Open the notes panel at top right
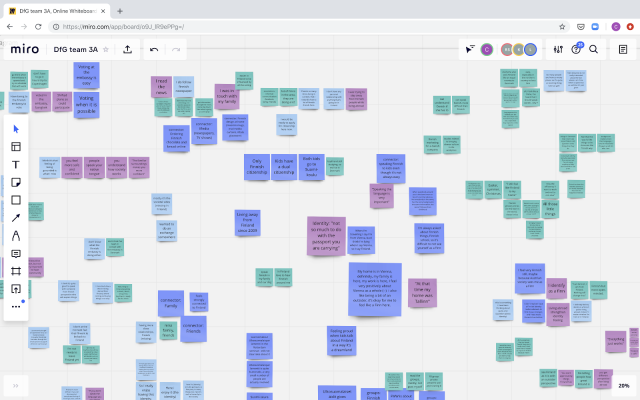The image size is (640, 400). click(623, 49)
